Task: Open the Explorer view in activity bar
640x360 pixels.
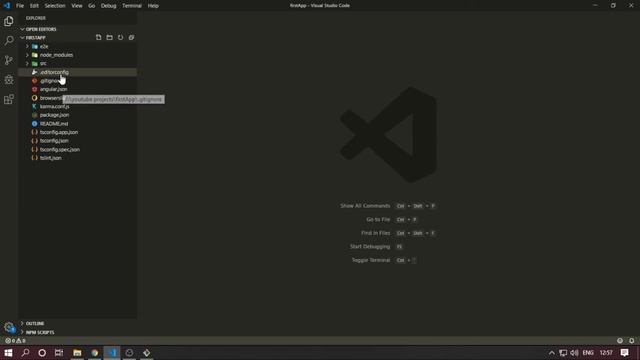Action: [9, 21]
